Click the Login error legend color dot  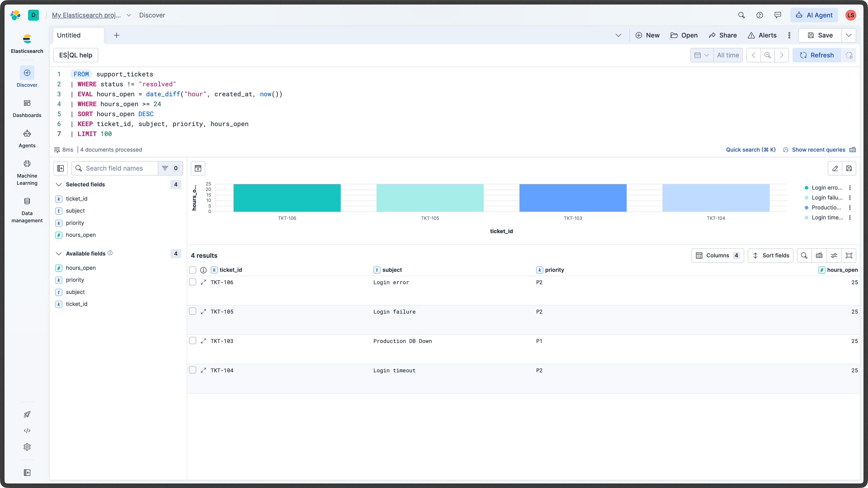point(806,188)
